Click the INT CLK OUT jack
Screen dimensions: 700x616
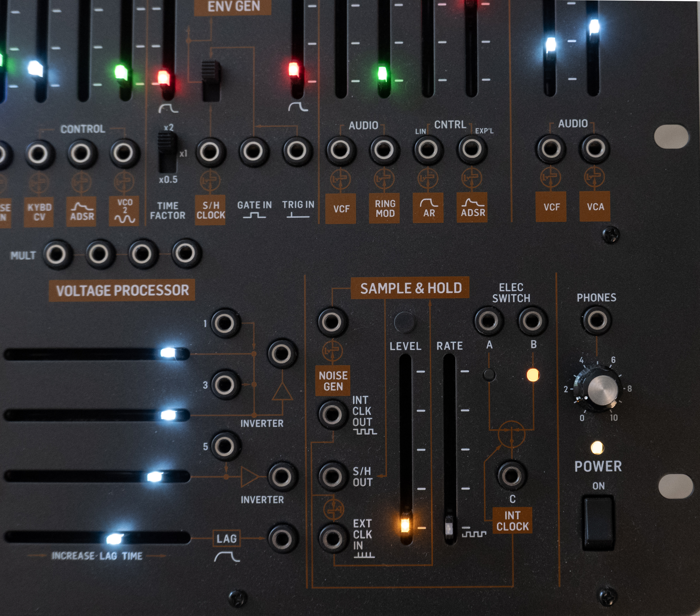pos(332,415)
